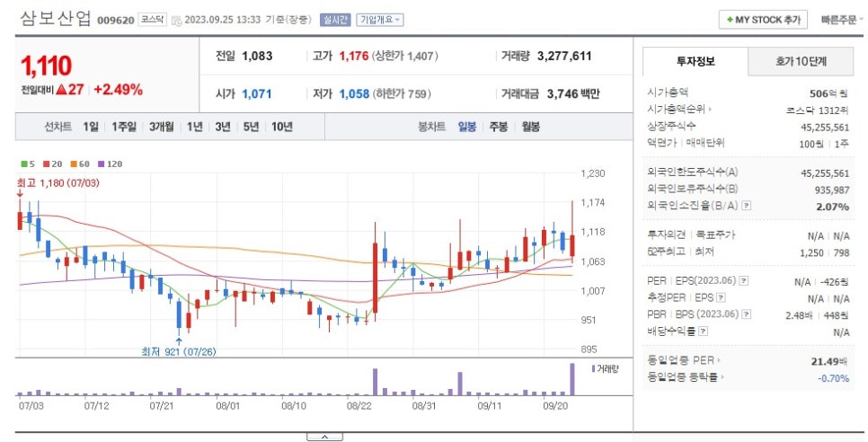The height and width of the screenshot is (442, 868).
Task: Open help icon next to PER EPS(2023.06)
Action: click(x=744, y=281)
